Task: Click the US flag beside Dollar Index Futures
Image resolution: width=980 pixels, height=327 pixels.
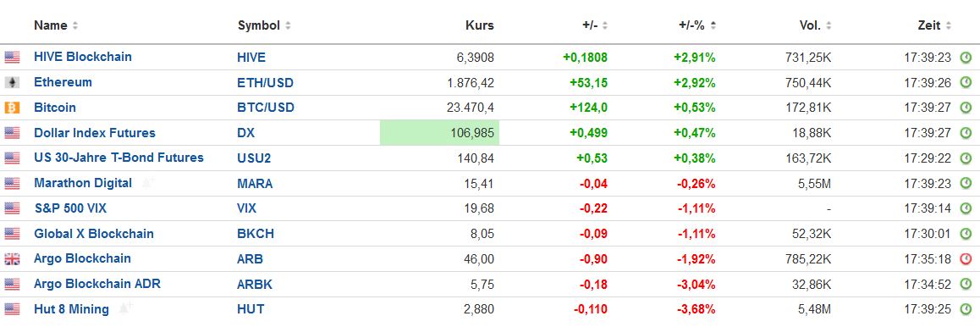Action: tap(12, 132)
